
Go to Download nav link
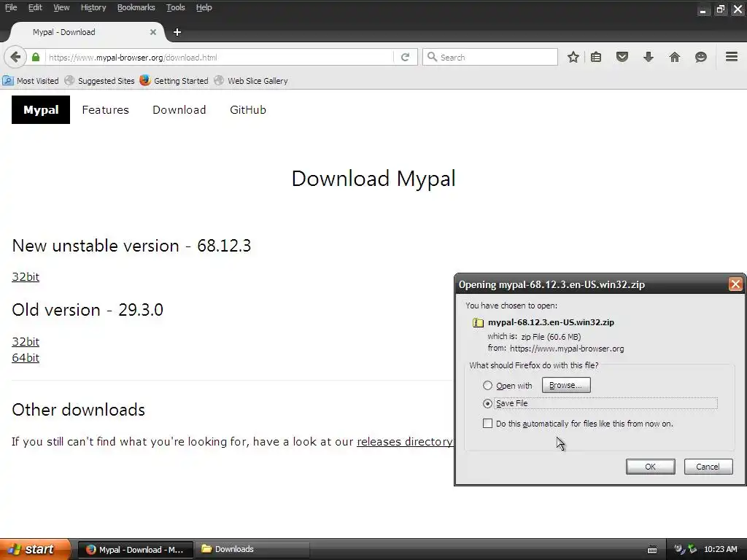coord(179,110)
